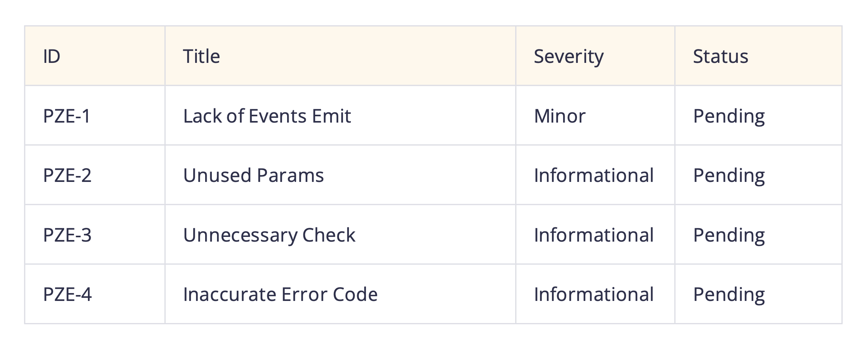
Task: Select the PZE-1 ID cell
Action: click(x=67, y=116)
